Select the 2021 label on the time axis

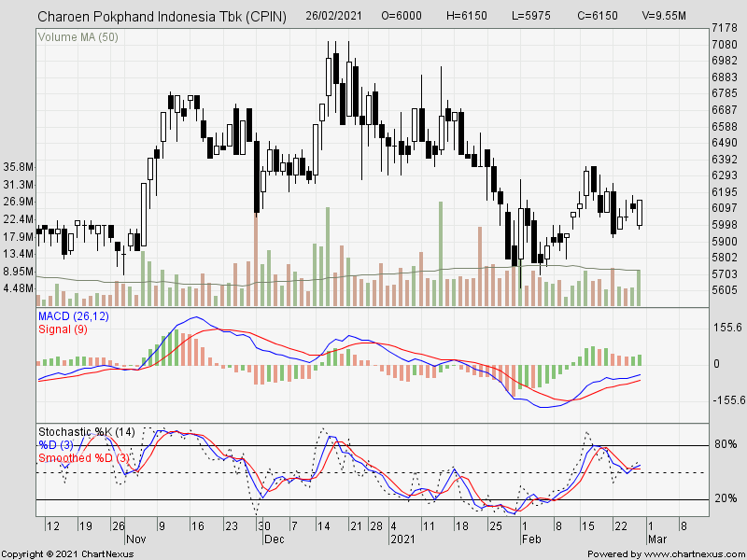(402, 538)
